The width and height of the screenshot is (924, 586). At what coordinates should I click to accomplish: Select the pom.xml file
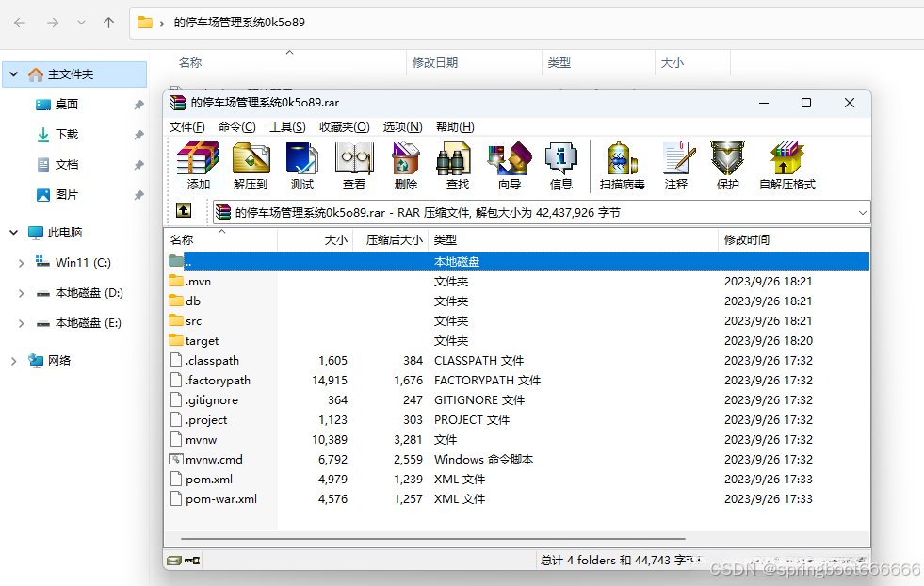[517, 479]
